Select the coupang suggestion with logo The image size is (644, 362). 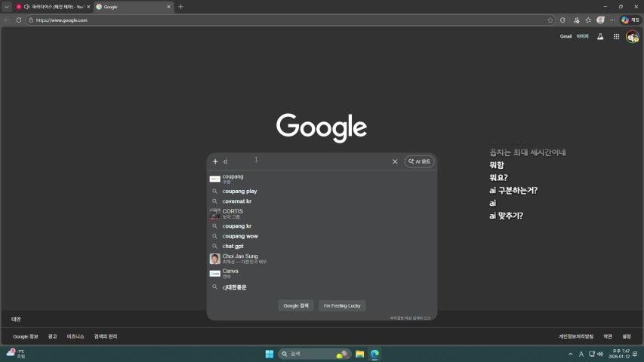322,179
